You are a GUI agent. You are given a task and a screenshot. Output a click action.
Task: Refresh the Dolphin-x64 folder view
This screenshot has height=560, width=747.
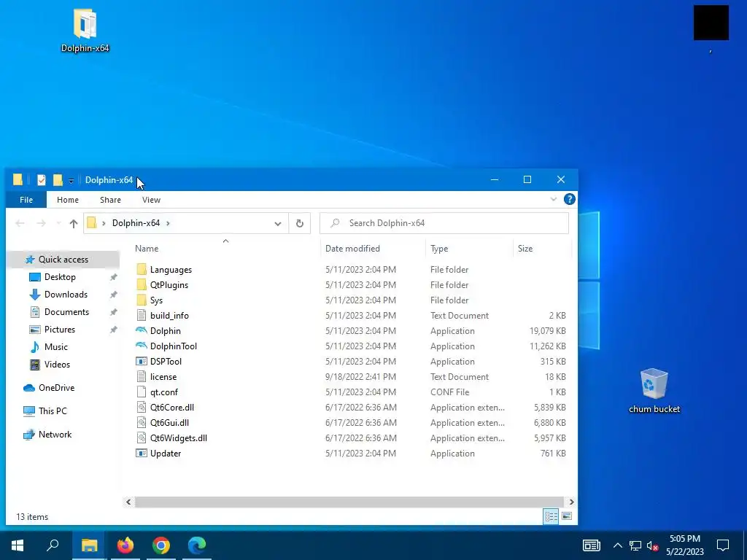pyautogui.click(x=300, y=223)
